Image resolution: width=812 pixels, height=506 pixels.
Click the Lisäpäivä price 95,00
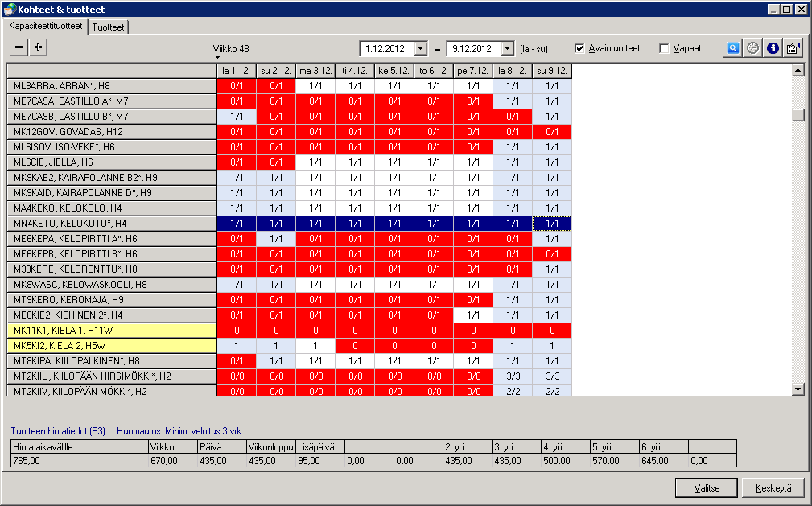pyautogui.click(x=309, y=461)
